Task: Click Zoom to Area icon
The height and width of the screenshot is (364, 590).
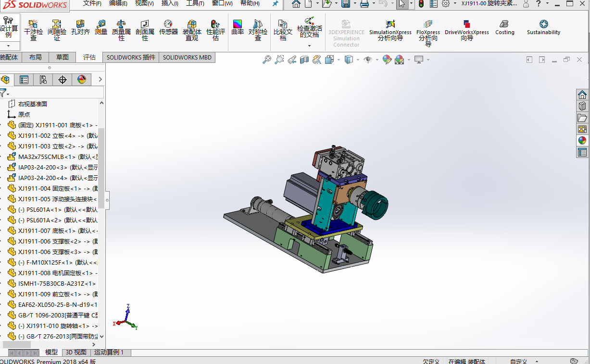Action: click(x=279, y=60)
